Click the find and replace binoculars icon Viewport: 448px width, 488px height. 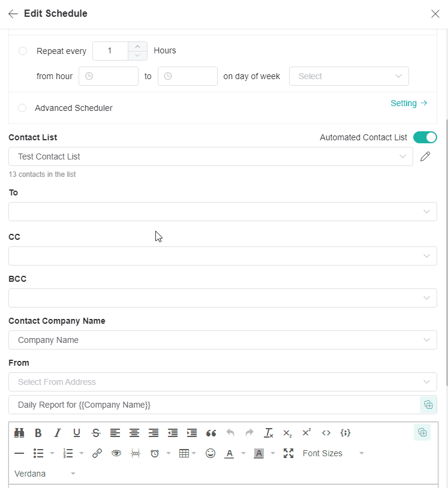coord(19,433)
